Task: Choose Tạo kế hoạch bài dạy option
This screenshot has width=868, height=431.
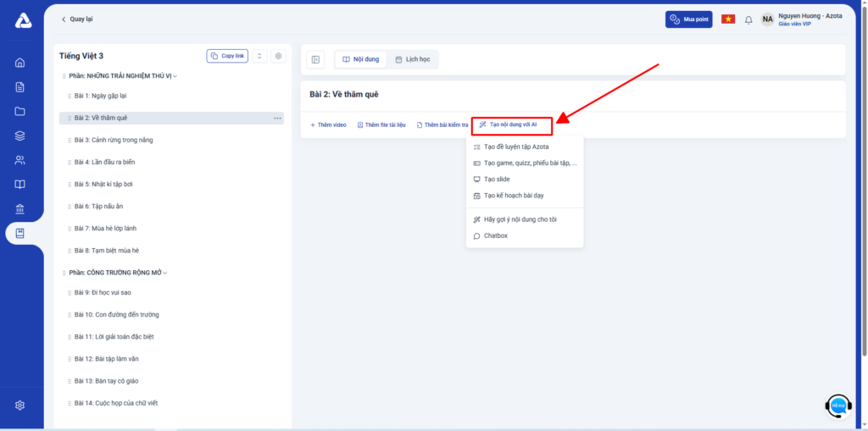Action: pos(513,196)
